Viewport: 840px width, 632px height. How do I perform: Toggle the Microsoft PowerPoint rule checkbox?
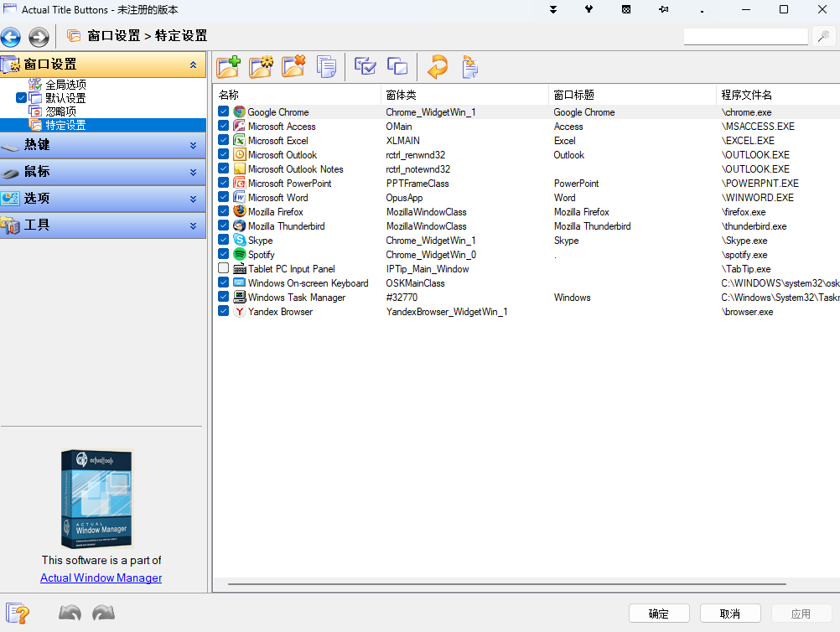point(223,183)
